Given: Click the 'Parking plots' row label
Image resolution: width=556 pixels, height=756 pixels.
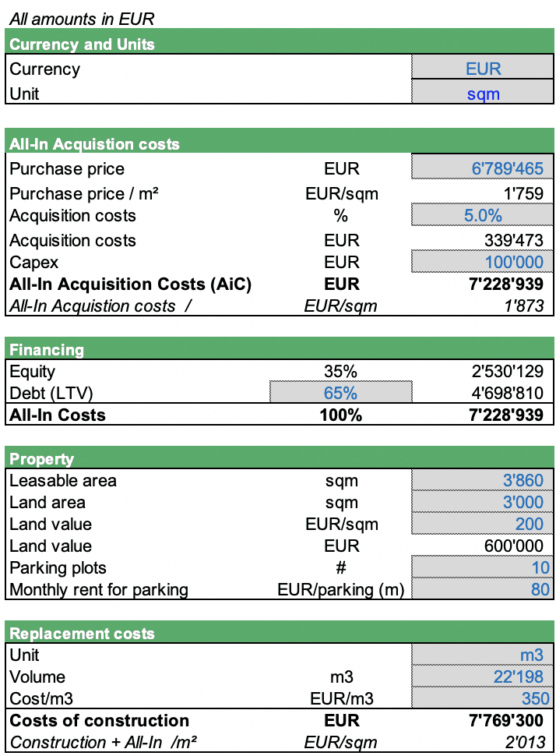Looking at the screenshot, I should tap(58, 568).
